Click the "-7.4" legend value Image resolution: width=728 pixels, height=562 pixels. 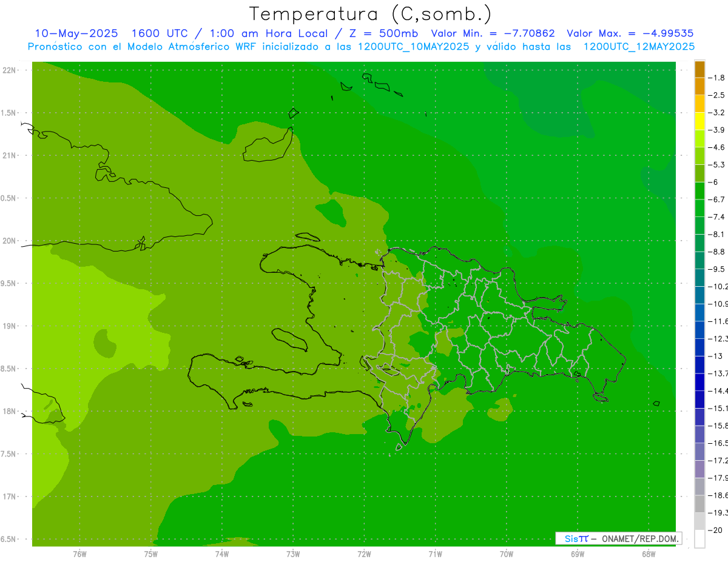pos(717,217)
